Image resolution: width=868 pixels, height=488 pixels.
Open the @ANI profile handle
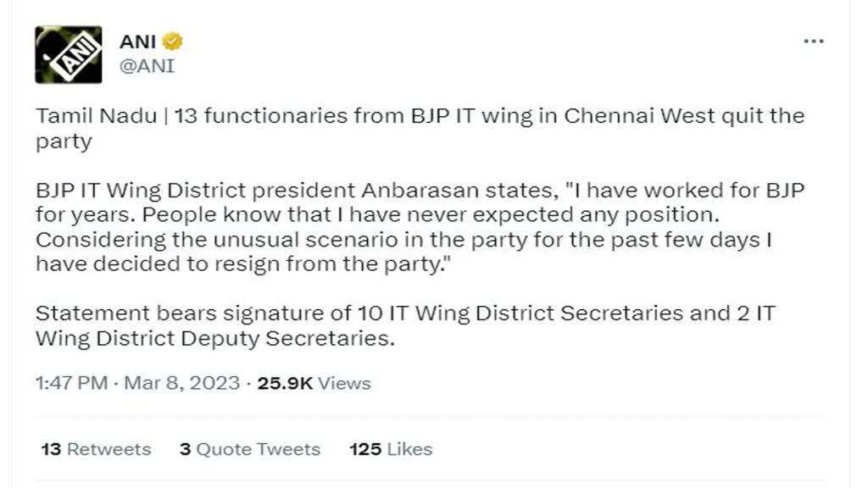[147, 64]
